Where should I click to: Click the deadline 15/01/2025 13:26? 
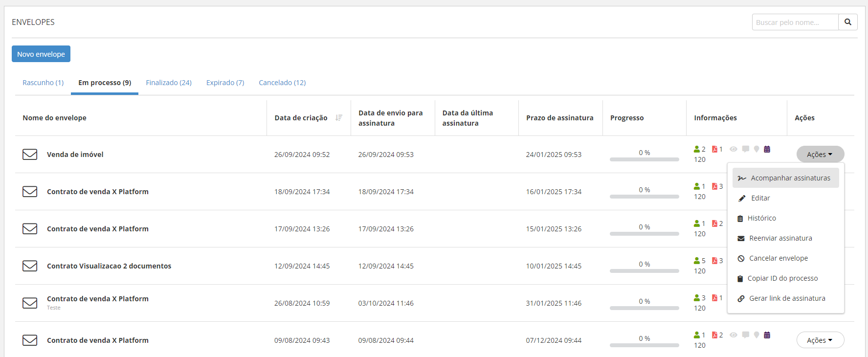[x=554, y=229]
